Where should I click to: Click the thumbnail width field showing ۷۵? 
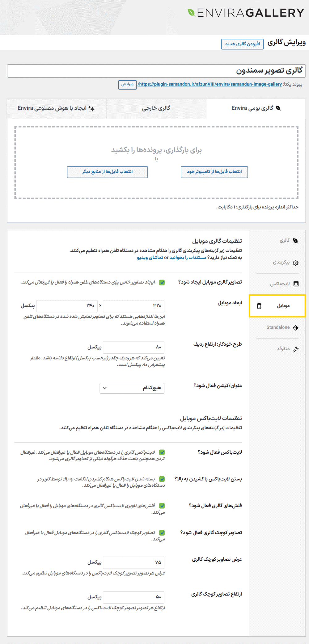[133, 562]
